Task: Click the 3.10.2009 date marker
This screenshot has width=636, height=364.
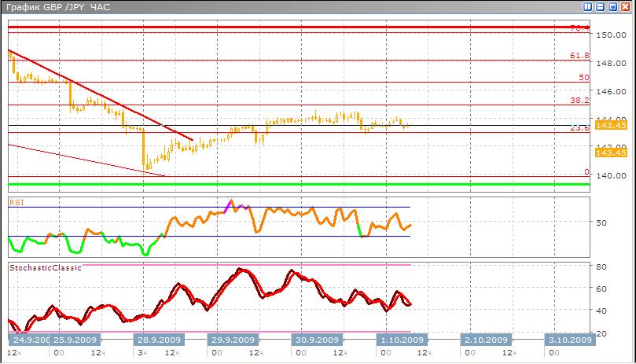Action: point(569,340)
